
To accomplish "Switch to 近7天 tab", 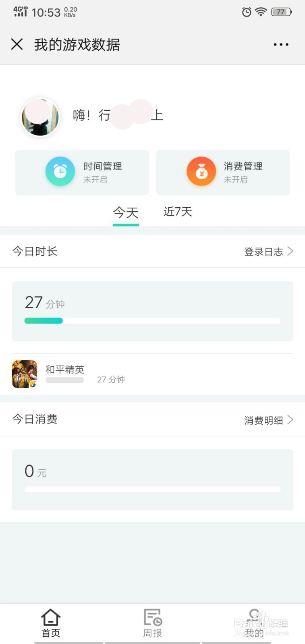I will click(178, 212).
